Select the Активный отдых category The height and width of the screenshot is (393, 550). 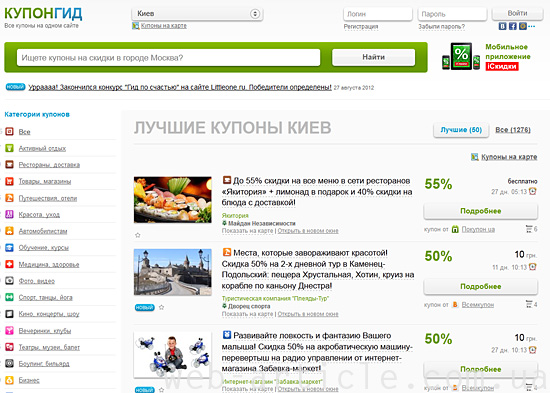42,148
